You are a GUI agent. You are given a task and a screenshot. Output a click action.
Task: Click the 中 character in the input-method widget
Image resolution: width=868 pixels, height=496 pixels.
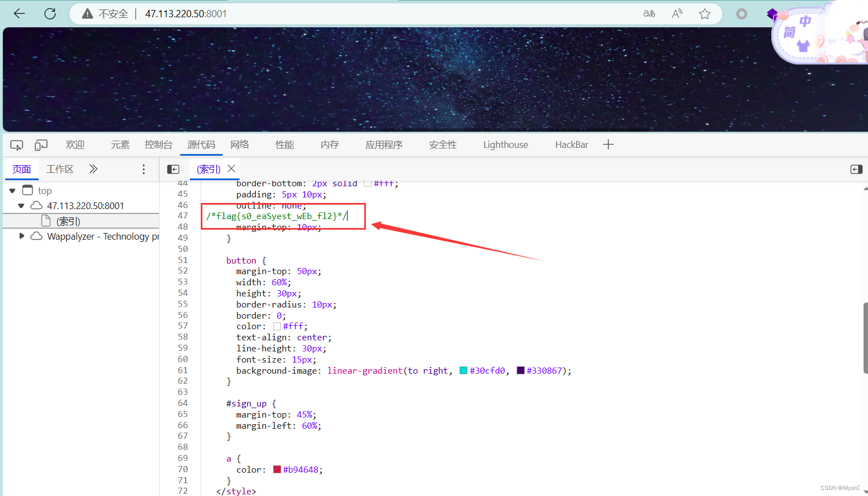click(x=805, y=22)
